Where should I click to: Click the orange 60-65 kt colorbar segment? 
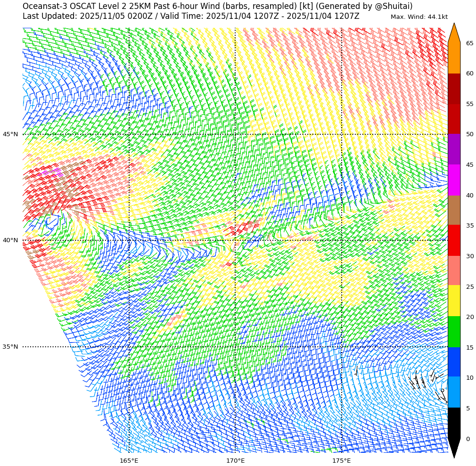tap(454, 58)
